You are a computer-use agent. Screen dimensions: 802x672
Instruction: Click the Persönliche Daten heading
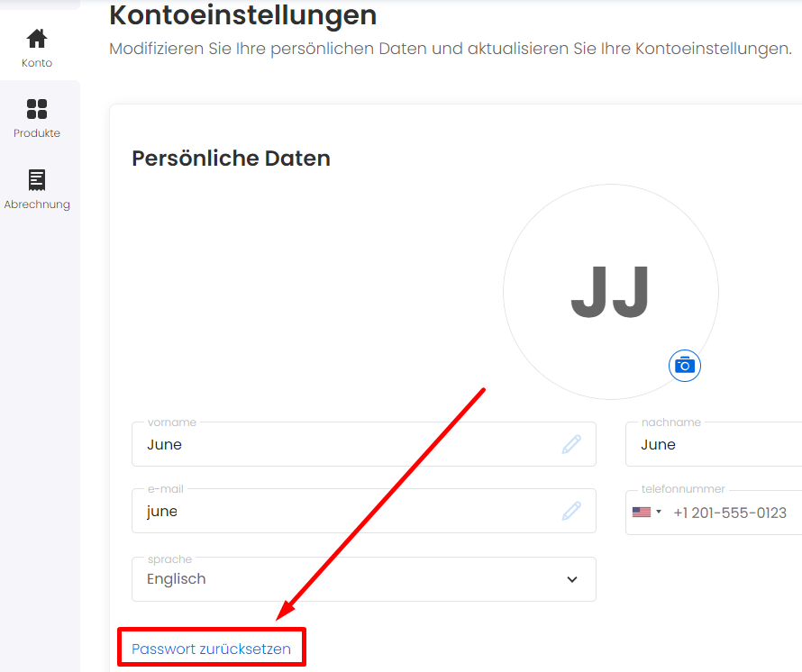point(232,159)
